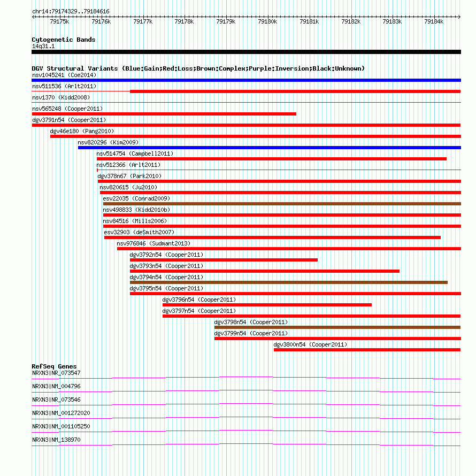This screenshot has width=476, height=476.
Task: Select the red esv32903 loss bar
Action: [x=272, y=237]
